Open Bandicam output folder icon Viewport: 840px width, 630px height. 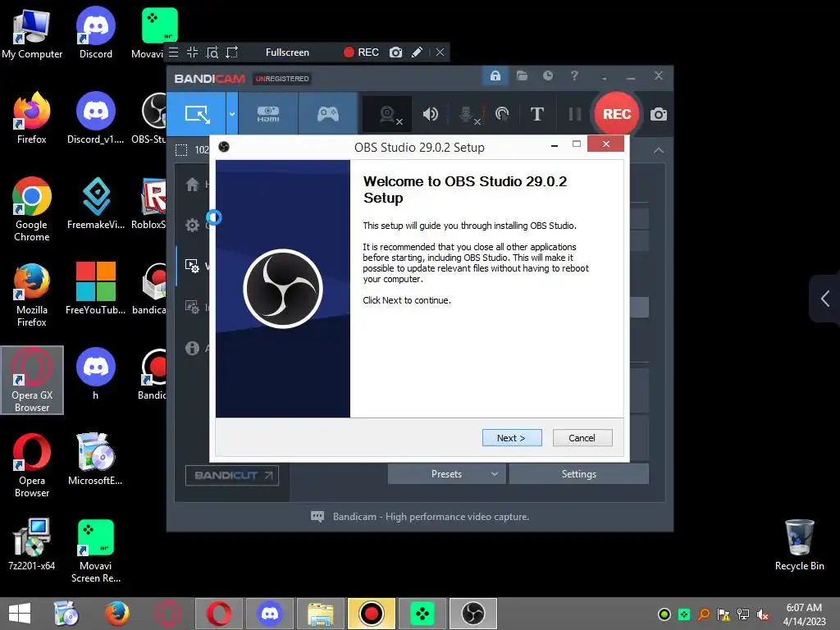point(522,75)
